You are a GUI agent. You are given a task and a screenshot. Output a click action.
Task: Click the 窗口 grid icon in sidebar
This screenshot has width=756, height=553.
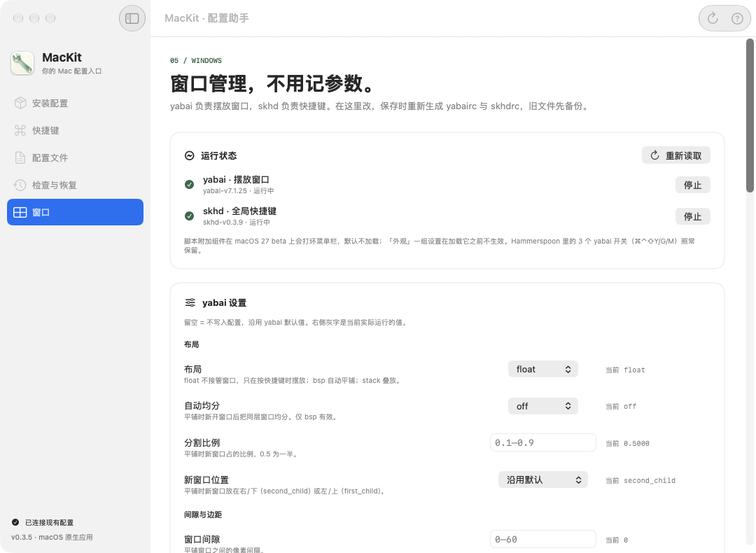[x=20, y=213]
